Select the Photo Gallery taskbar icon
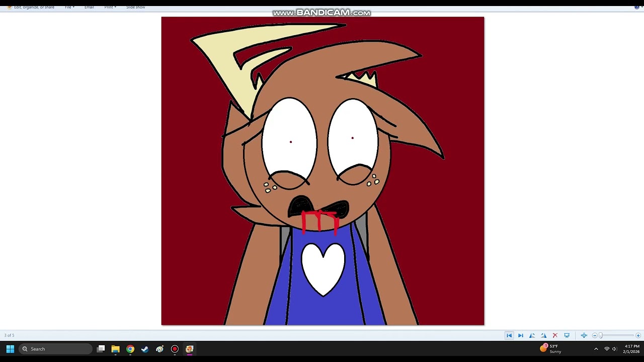Viewport: 644px width, 362px height. click(190, 349)
